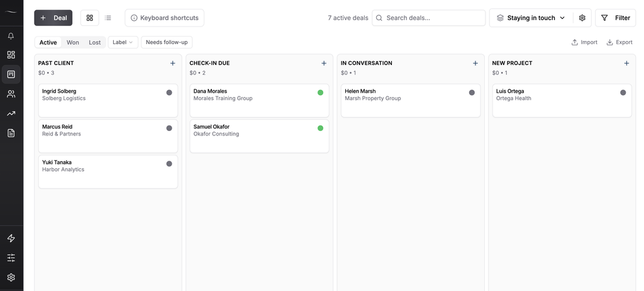Viewport: 644px width, 291px height.
Task: Click the app logo at sidebar top
Action: tap(11, 12)
